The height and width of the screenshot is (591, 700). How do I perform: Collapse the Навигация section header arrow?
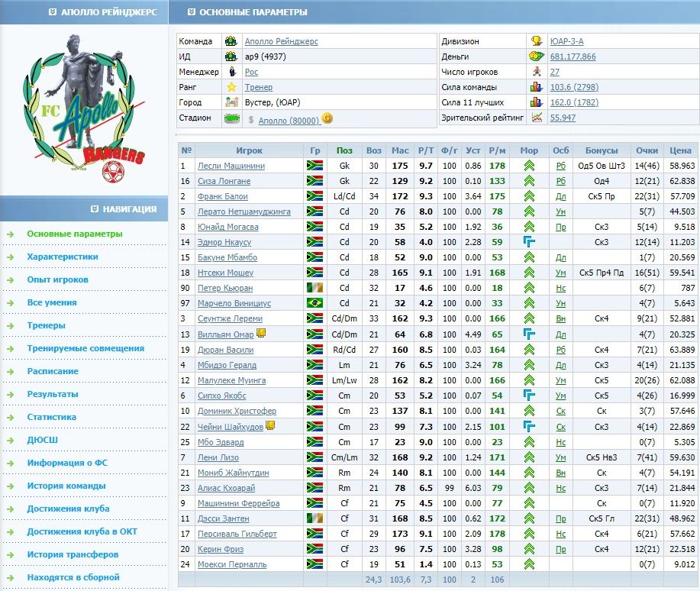pyautogui.click(x=95, y=208)
